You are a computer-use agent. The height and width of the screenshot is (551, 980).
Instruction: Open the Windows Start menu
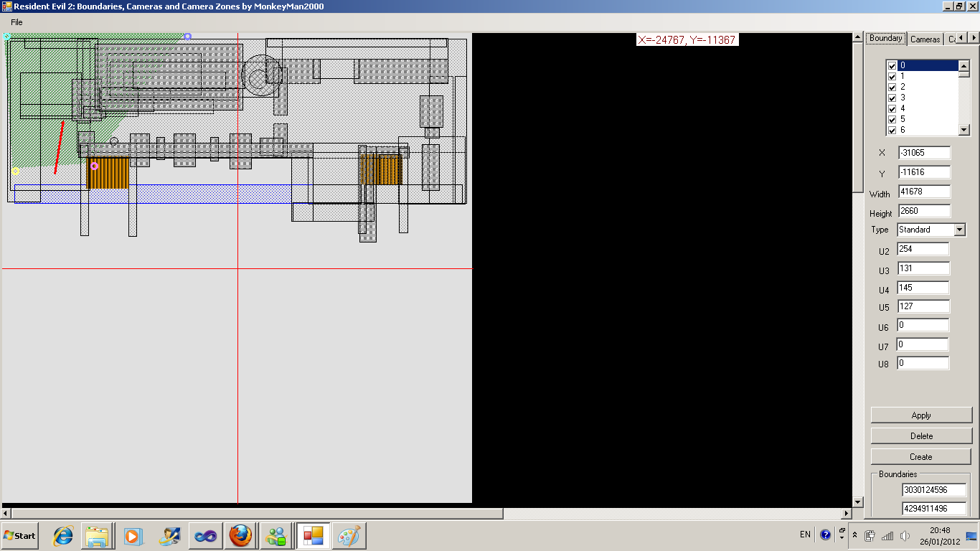click(19, 536)
